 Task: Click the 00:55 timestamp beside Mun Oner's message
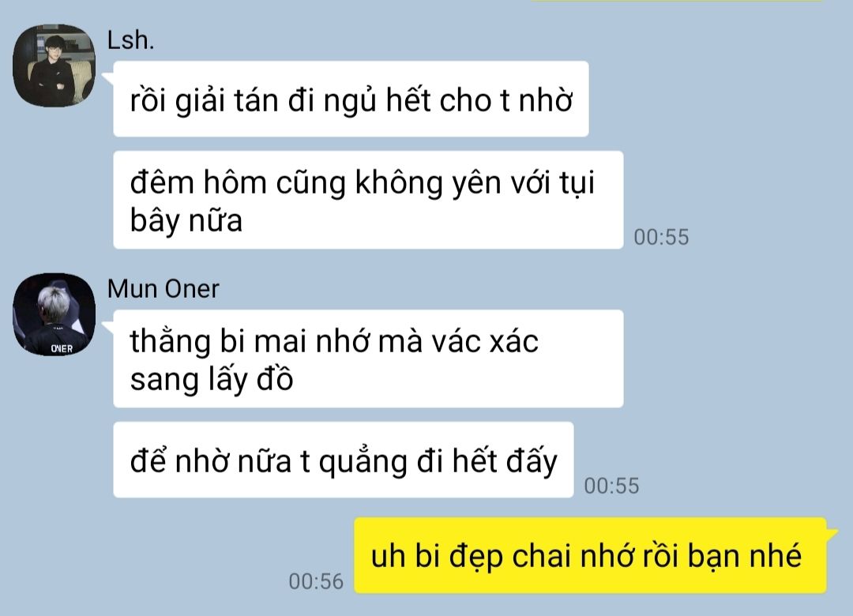[x=611, y=486]
